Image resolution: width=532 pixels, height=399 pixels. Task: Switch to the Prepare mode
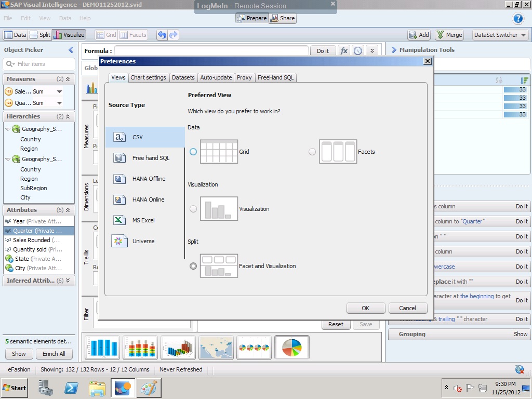252,18
